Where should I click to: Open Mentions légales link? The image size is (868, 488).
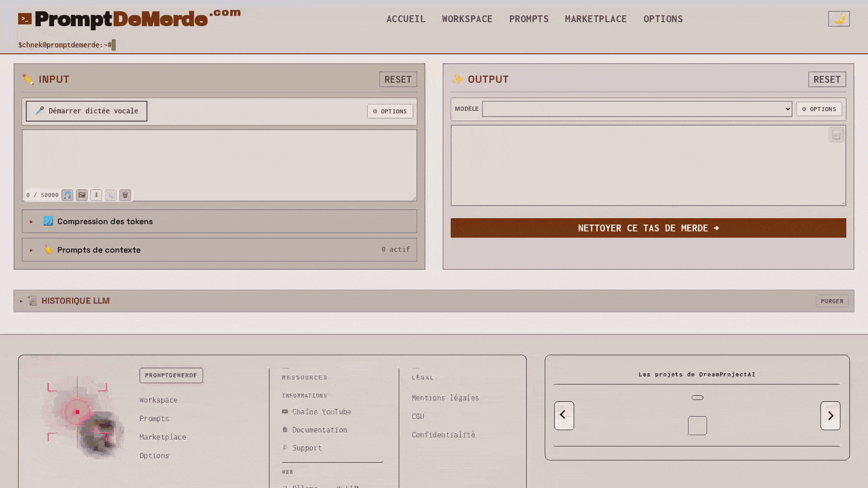coord(445,398)
